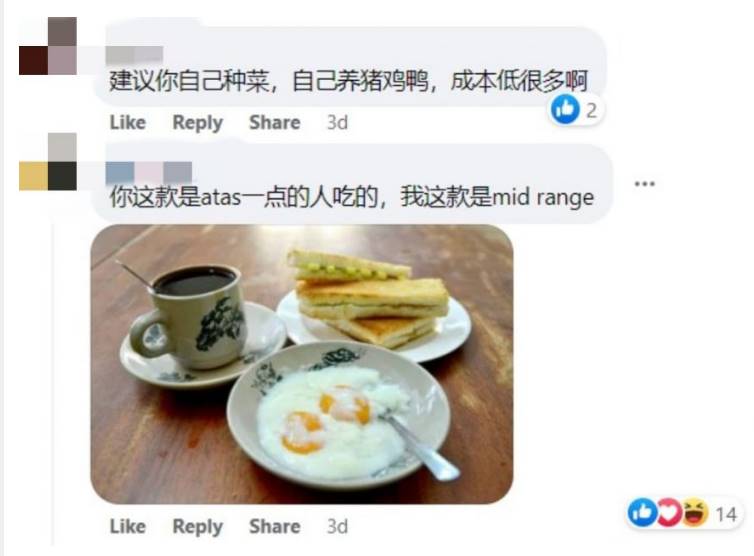The image size is (754, 556).
Task: Open the first commenter's profile picture
Action: (x=48, y=46)
